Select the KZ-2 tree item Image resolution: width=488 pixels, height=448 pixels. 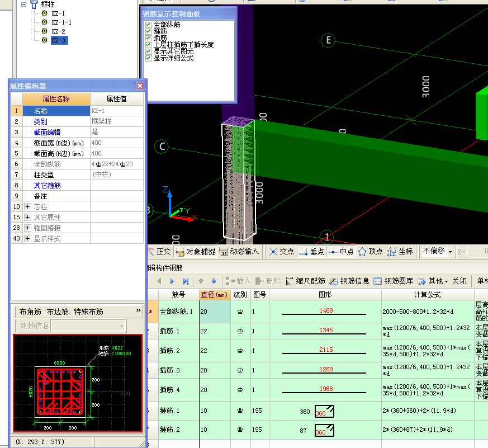pos(58,31)
